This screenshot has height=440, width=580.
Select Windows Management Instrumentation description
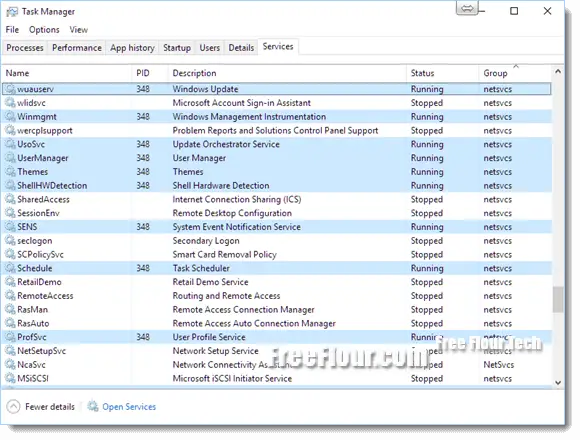[249, 116]
